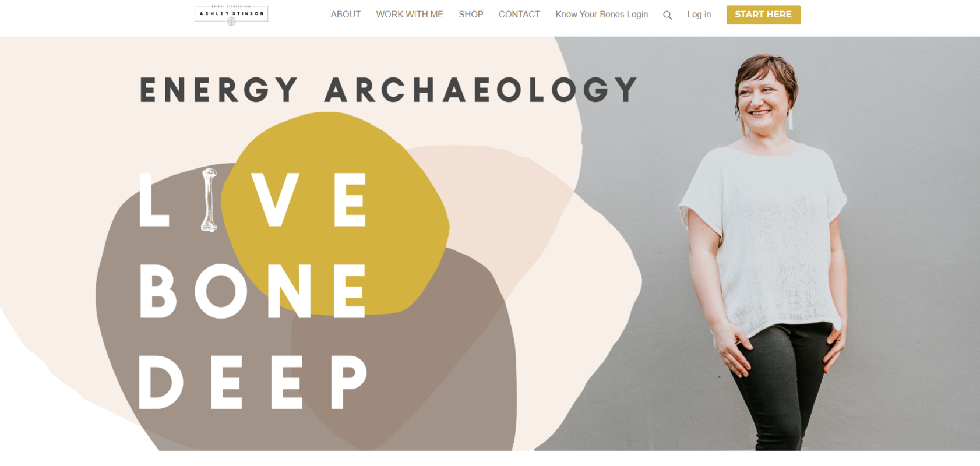
Task: Go to WORK WITH ME page
Action: [x=410, y=15]
